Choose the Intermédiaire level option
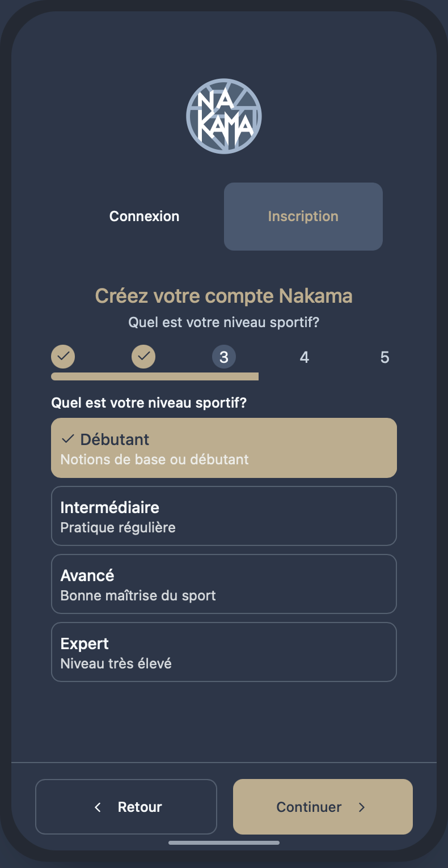Screen dimensions: 448x868 click(x=224, y=516)
